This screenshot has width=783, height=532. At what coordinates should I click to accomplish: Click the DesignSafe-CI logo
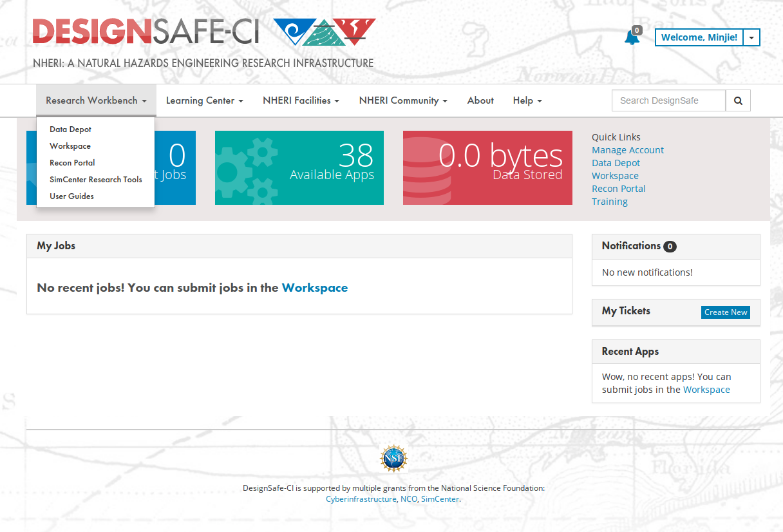[x=146, y=32]
